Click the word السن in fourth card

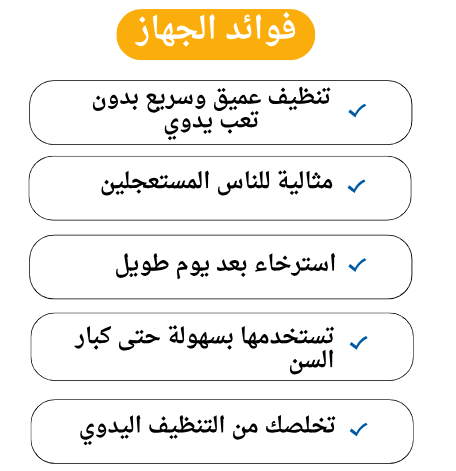point(311,361)
